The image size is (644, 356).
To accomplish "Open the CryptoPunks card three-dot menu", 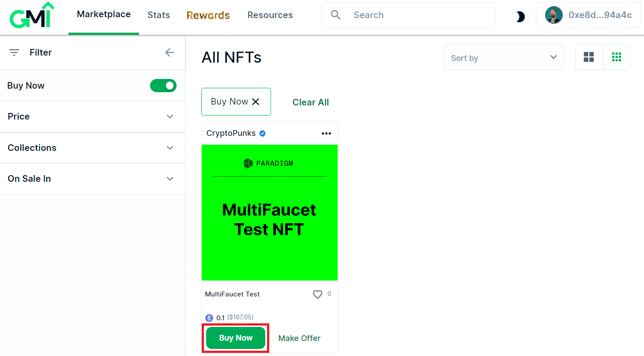I will pyautogui.click(x=326, y=134).
